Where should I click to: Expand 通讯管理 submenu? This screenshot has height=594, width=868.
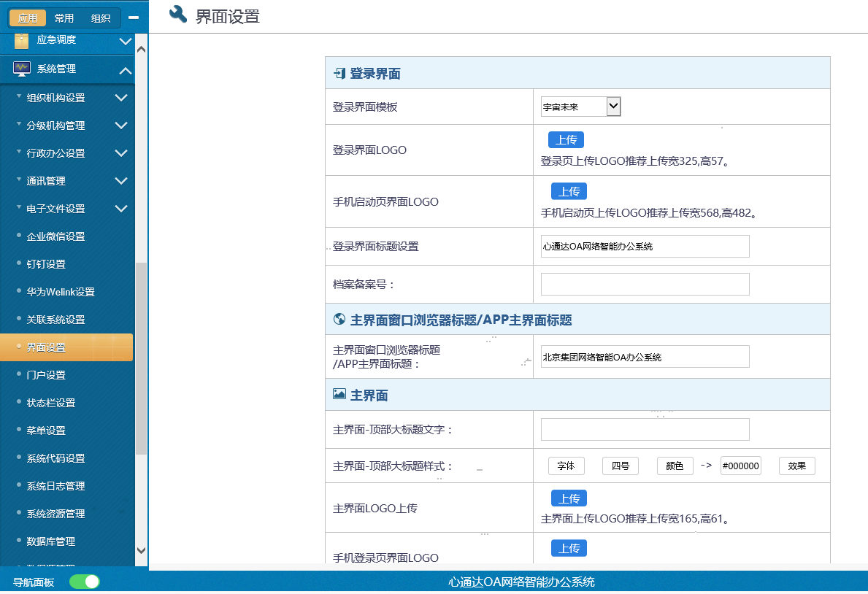[x=121, y=181]
